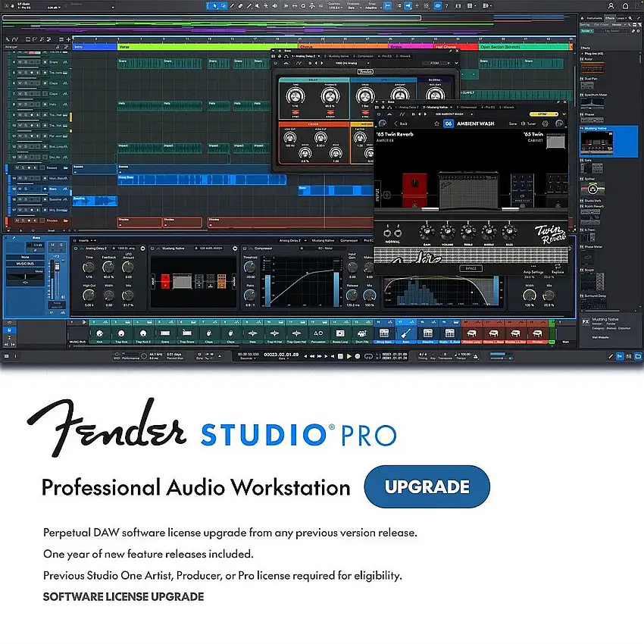Open the user account icon
Viewport: 644px width, 644px height.
(x=611, y=6)
